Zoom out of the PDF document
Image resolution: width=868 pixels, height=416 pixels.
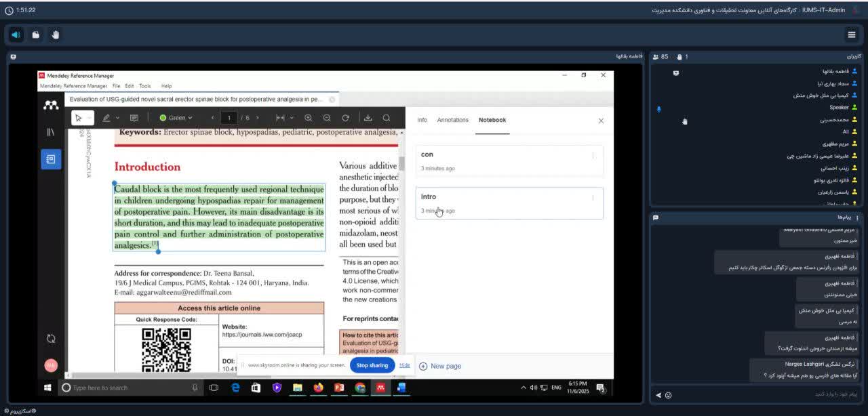tap(327, 118)
